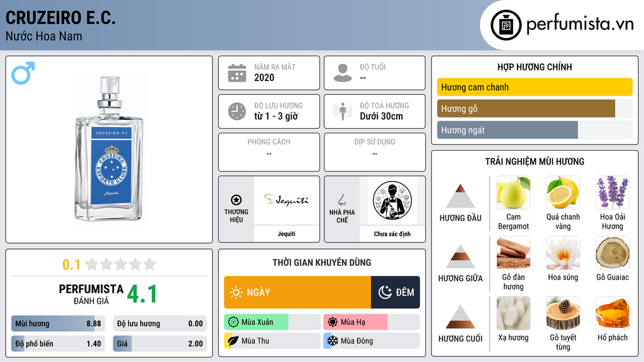Click the perfumista.vn site name

pos(580,24)
